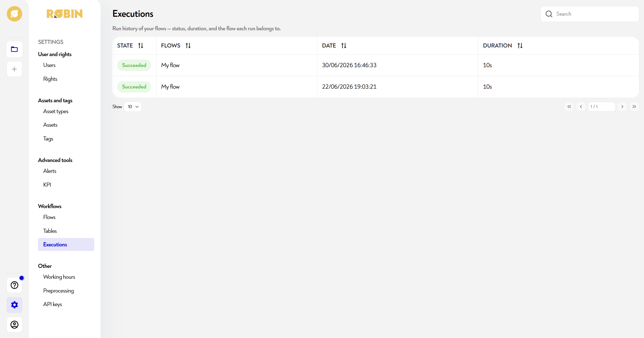644x338 pixels.
Task: Open the Flows settings item
Action: point(49,217)
